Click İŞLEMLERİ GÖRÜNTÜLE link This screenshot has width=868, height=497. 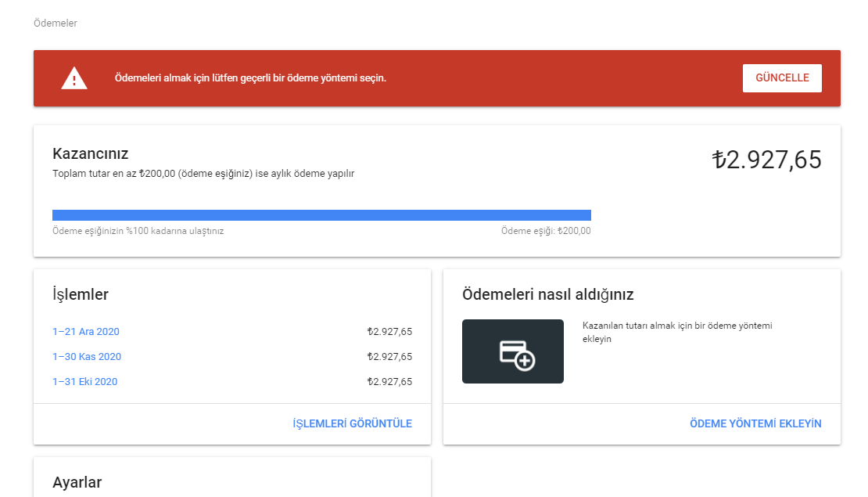(352, 423)
